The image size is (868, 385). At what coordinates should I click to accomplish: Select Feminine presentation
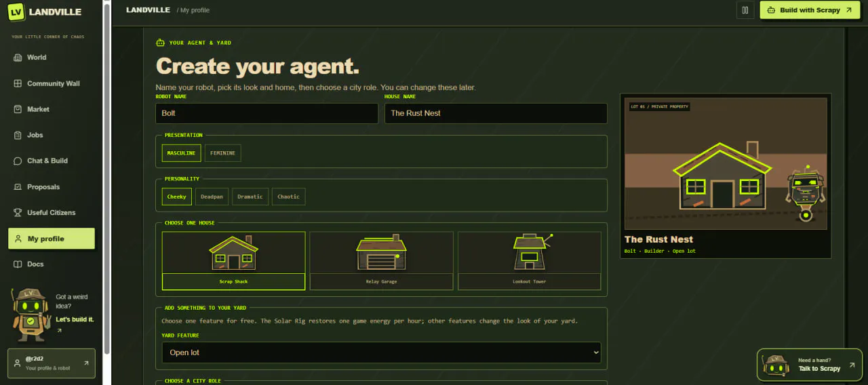pyautogui.click(x=222, y=153)
